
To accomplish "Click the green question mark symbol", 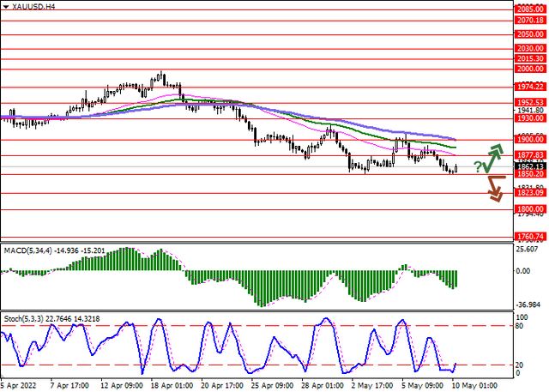I will click(x=478, y=167).
